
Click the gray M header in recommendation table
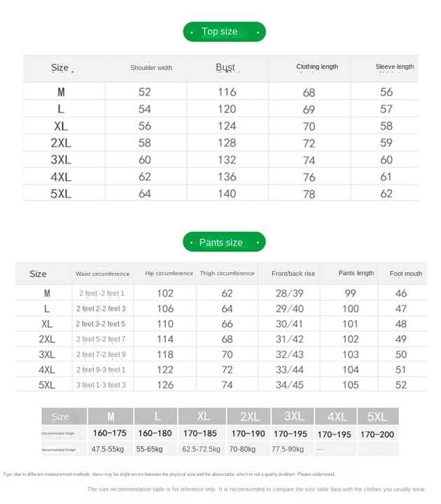[x=111, y=416]
